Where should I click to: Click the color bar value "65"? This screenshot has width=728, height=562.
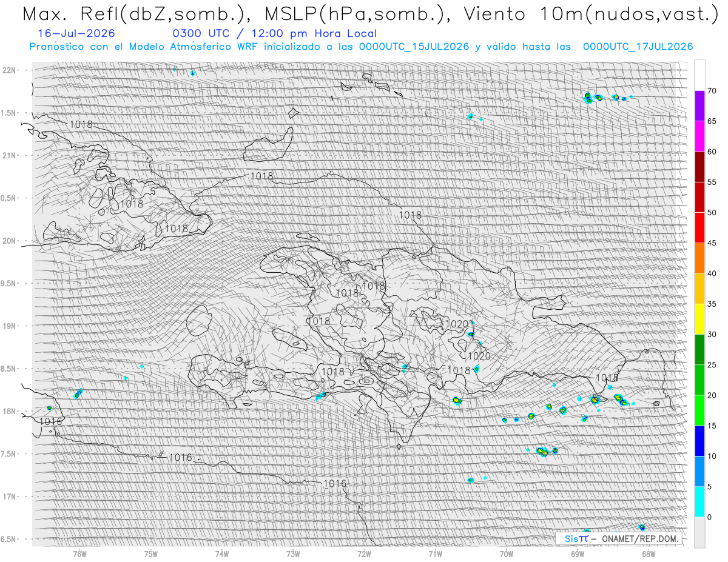coord(712,121)
